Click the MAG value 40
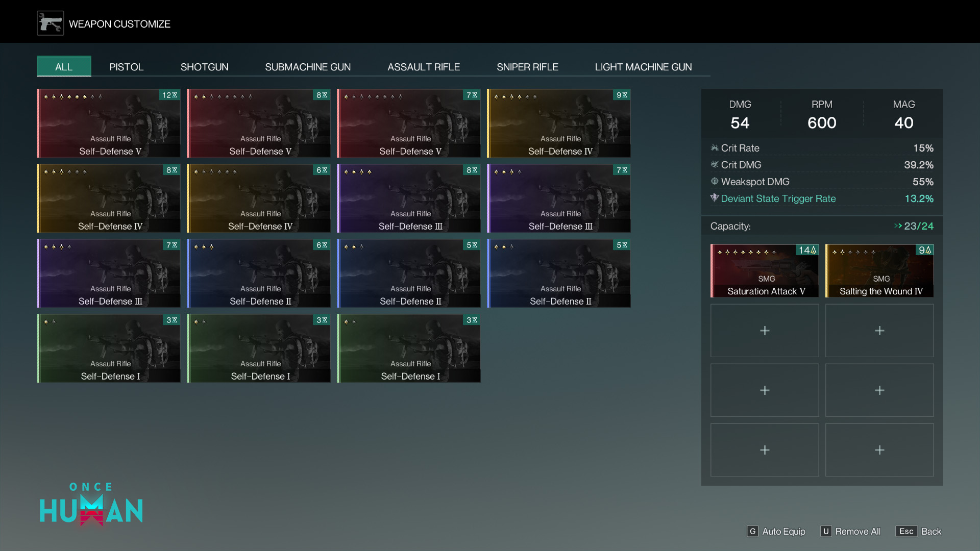Screen dimensions: 980x551 [904, 123]
